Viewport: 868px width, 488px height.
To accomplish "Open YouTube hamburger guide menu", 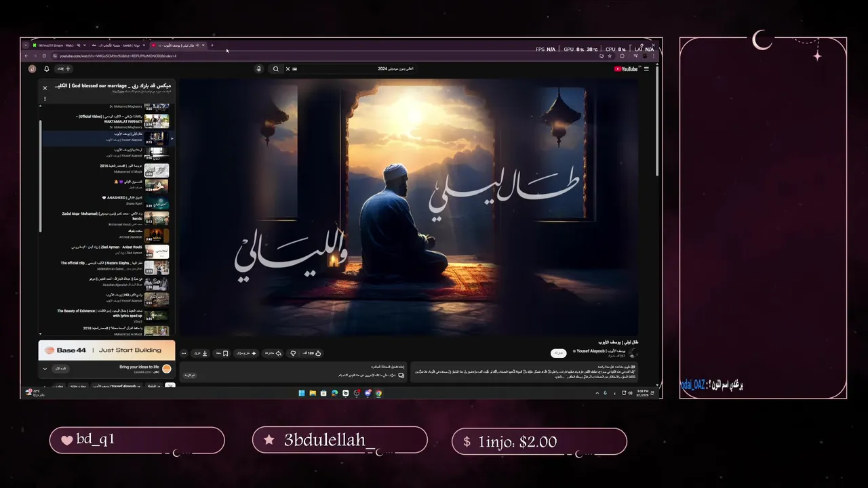I will 646,68.
